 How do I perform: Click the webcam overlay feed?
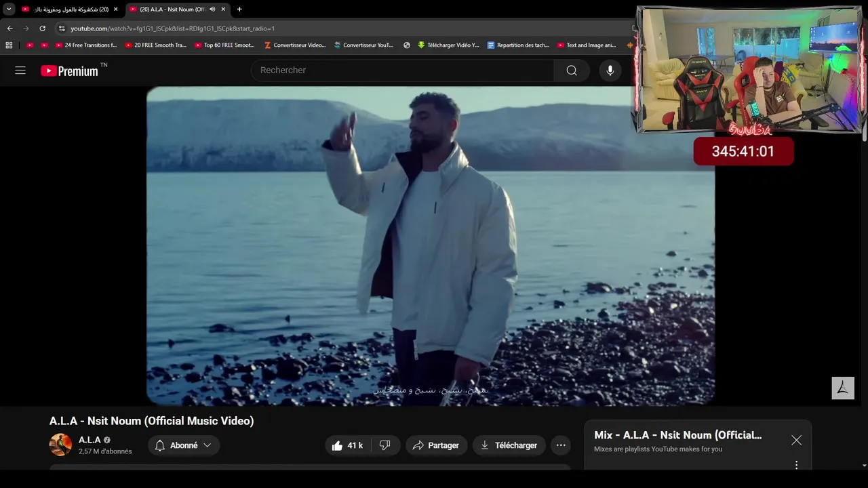tap(749, 69)
